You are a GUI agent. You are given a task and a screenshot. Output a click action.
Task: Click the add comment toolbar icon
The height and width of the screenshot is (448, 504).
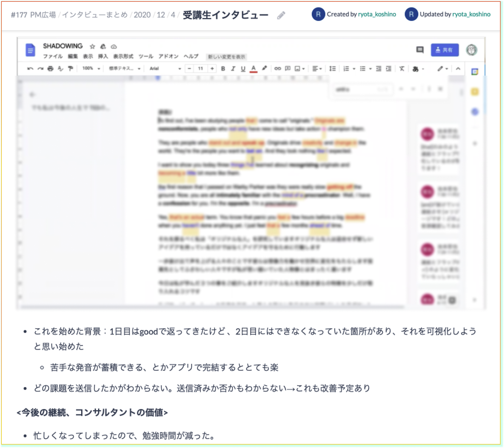288,69
